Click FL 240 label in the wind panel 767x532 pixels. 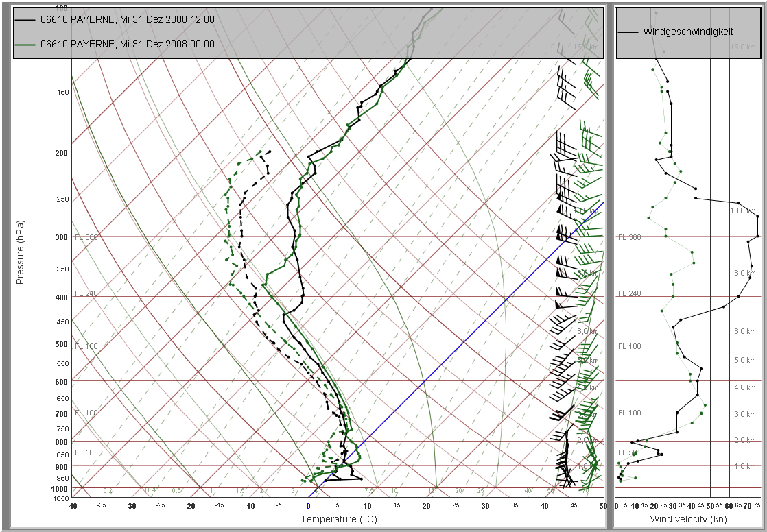point(630,293)
